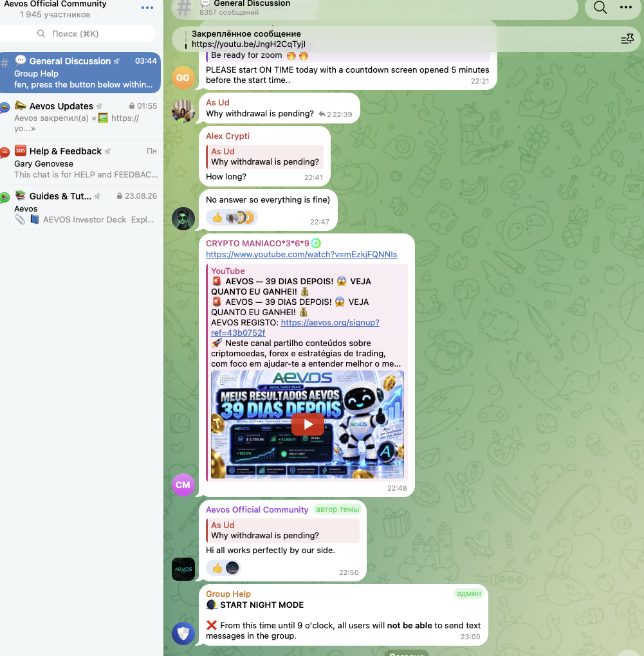Play the AEVOS YouTube video
The image size is (644, 656).
pyautogui.click(x=308, y=424)
